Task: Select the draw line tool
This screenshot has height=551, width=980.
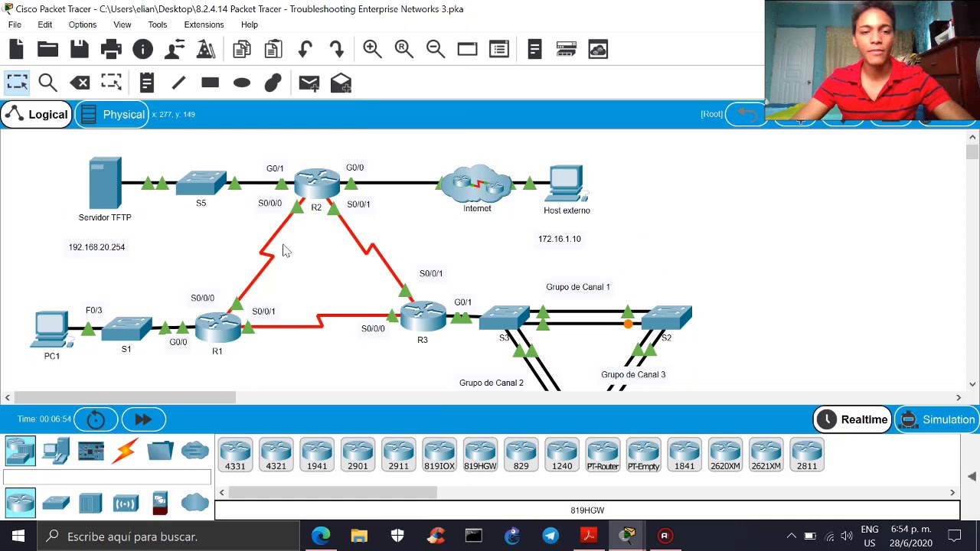Action: [x=178, y=83]
